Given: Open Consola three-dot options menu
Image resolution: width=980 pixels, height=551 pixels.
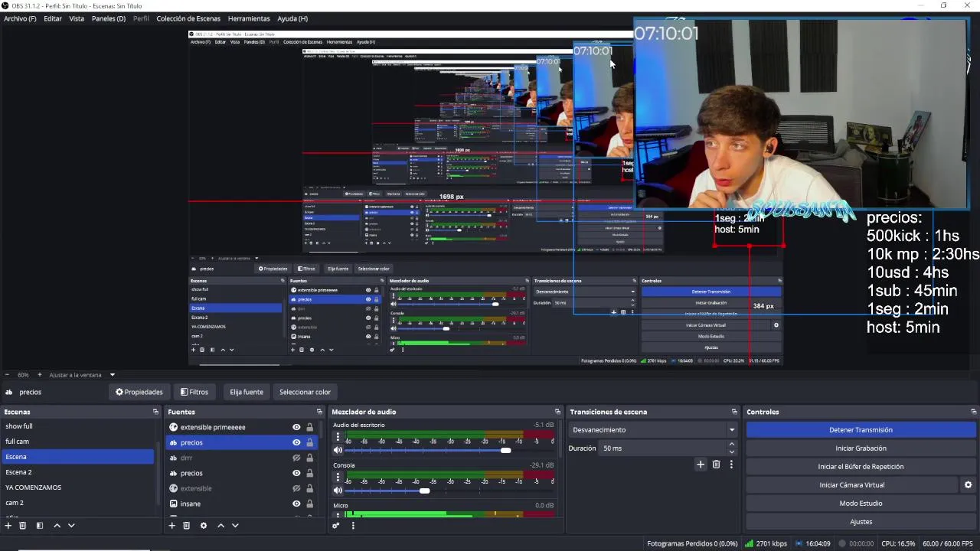Looking at the screenshot, I should tap(338, 478).
